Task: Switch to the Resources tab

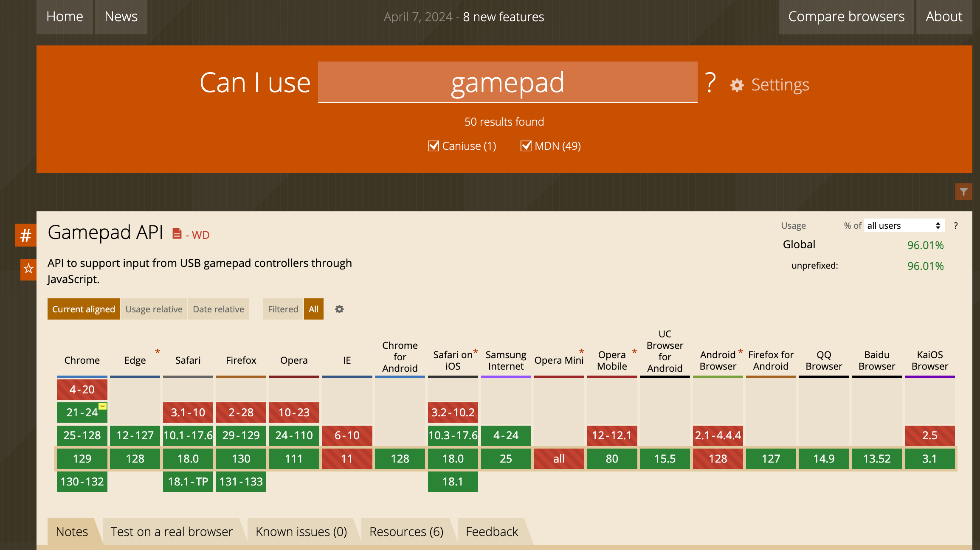Action: (x=406, y=531)
